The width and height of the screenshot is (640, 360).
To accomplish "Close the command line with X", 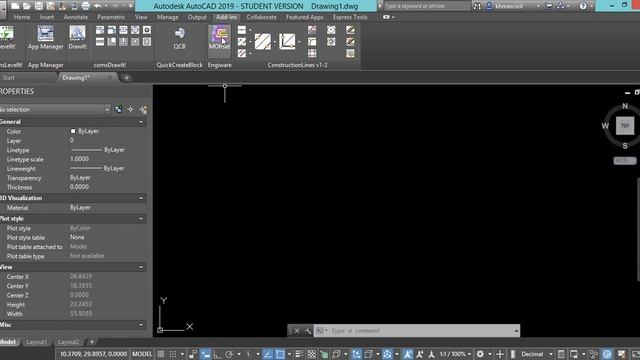I will [297, 331].
